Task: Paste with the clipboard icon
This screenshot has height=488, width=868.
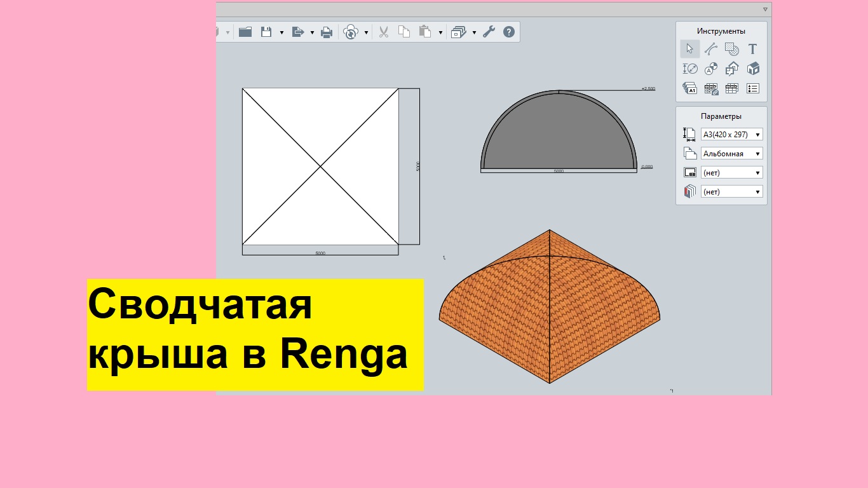Action: point(425,32)
